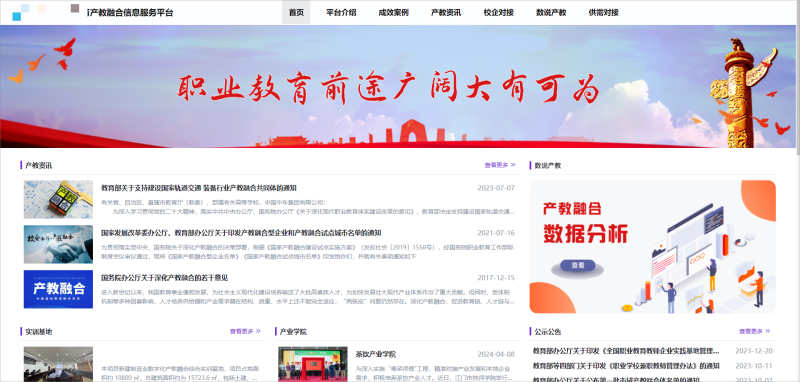The height and width of the screenshot is (382, 800).
Task: Click the 2023-10-11 date in 公示公告
Action: [754, 366]
